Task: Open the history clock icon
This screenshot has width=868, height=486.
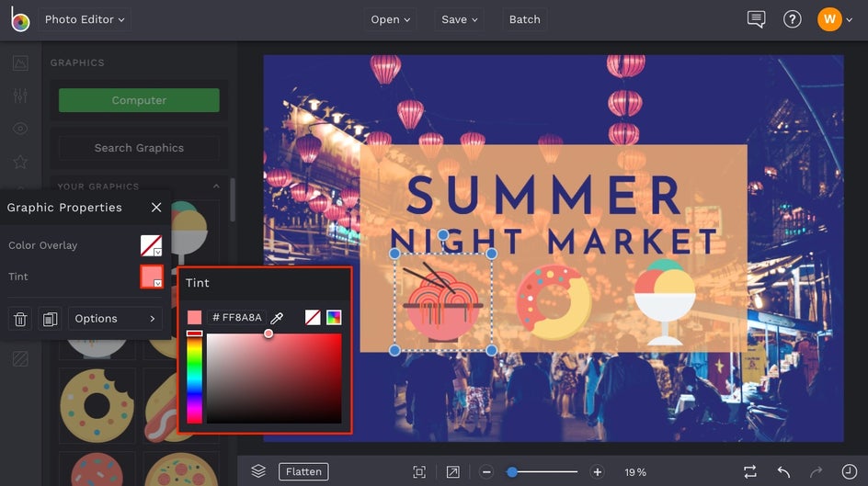Action: click(x=850, y=471)
